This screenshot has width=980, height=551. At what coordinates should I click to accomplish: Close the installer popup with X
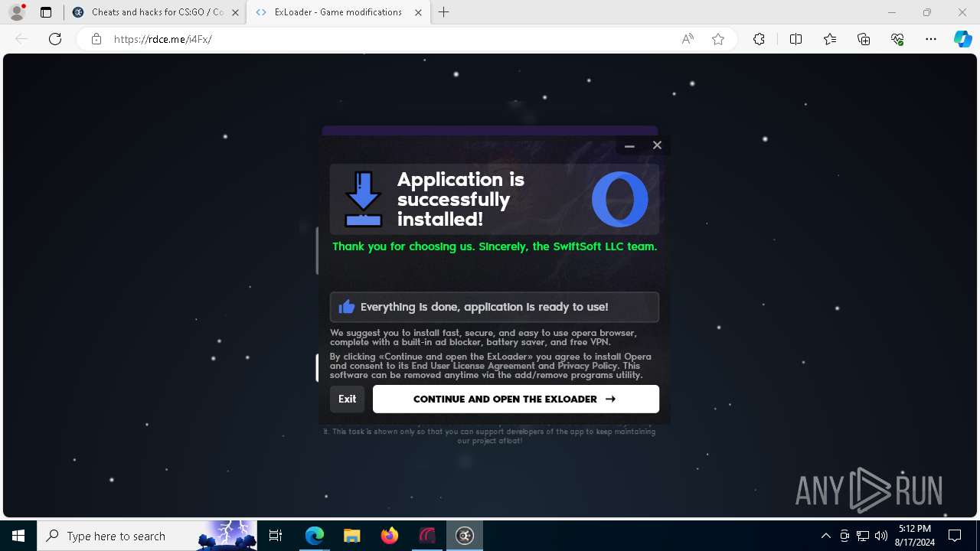pos(657,145)
